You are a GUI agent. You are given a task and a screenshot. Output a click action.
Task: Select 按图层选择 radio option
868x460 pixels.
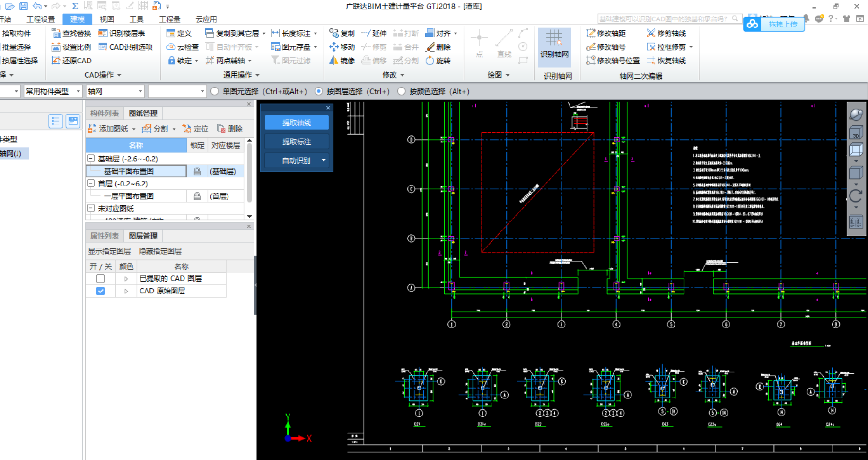(x=319, y=91)
